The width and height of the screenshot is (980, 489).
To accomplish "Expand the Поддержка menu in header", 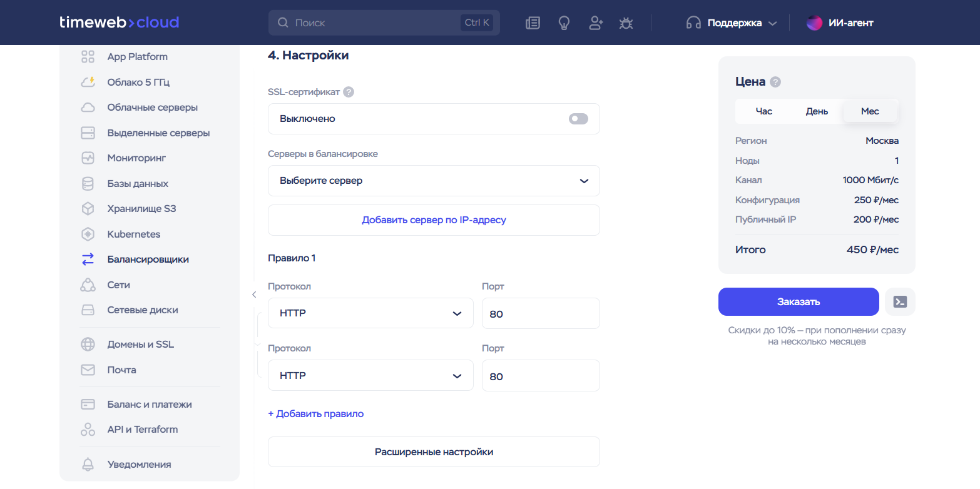I will 732,23.
